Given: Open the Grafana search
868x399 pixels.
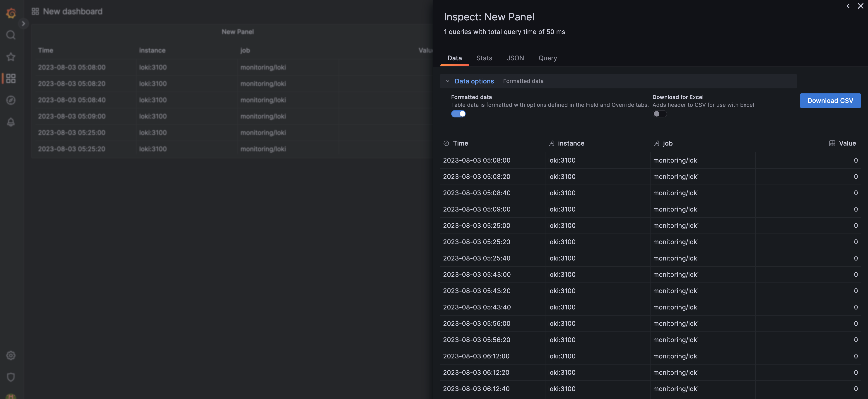Looking at the screenshot, I should [11, 35].
